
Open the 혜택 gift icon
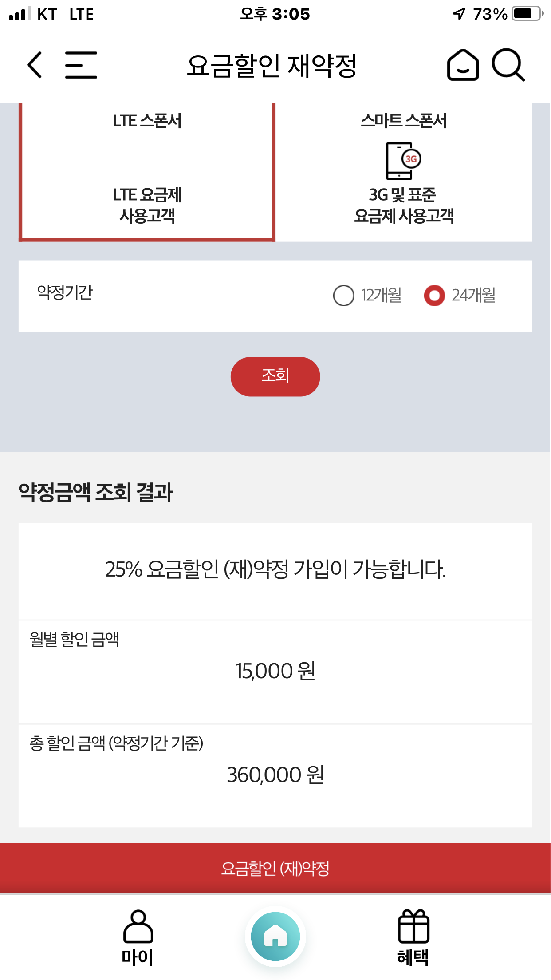[x=413, y=928]
